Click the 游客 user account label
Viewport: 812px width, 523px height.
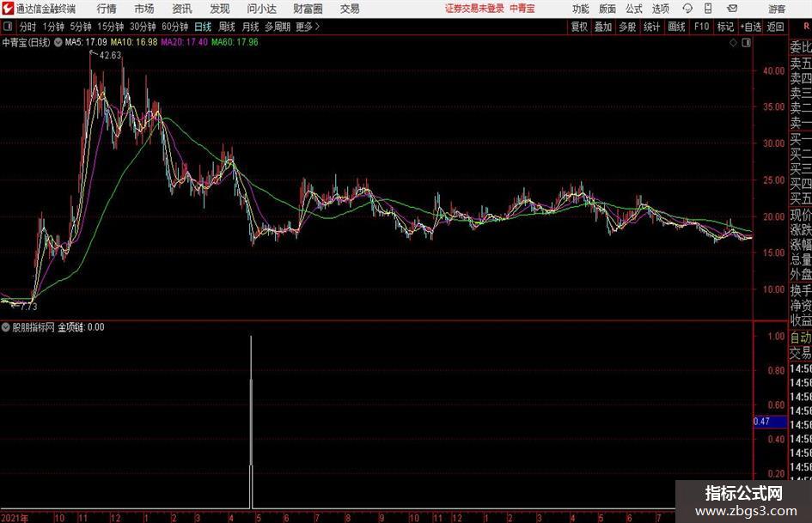point(777,9)
